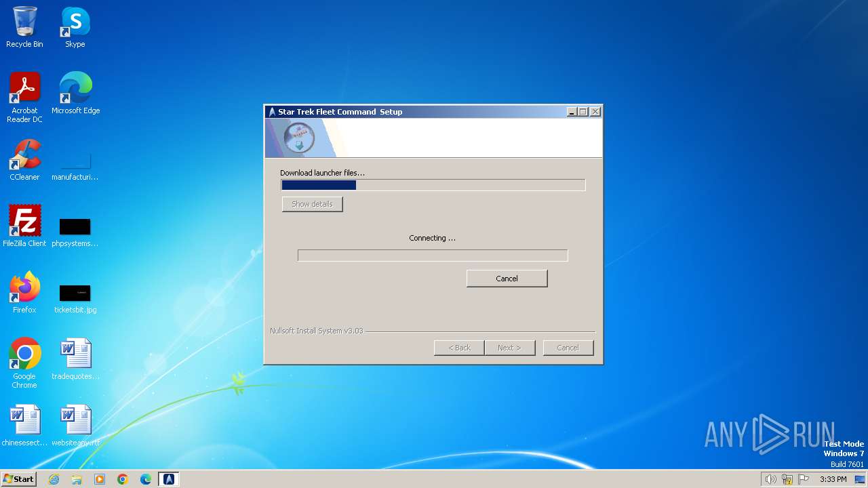Open the Action Center flag icon
868x488 pixels.
(x=804, y=479)
